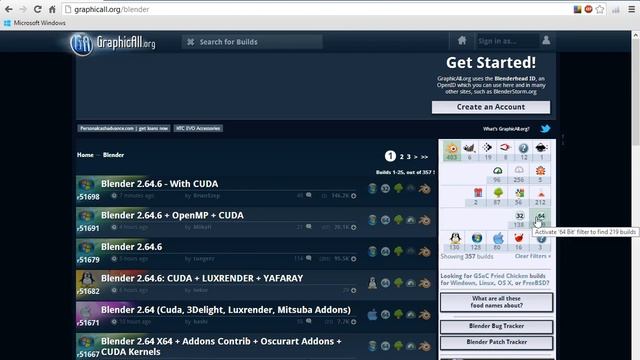Toggle the black UFO-shaped filter showing 1
The height and width of the screenshot is (360, 640).
pyautogui.click(x=541, y=151)
